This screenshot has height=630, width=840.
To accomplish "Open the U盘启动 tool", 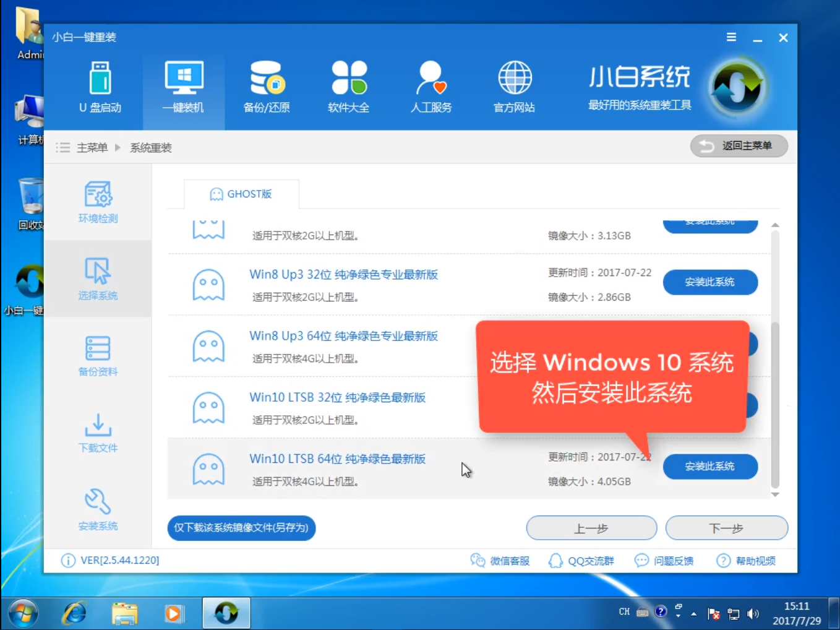I will pyautogui.click(x=100, y=87).
